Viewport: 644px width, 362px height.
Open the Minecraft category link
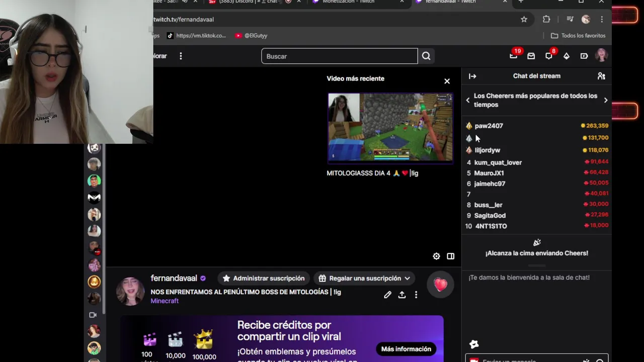[x=165, y=301]
